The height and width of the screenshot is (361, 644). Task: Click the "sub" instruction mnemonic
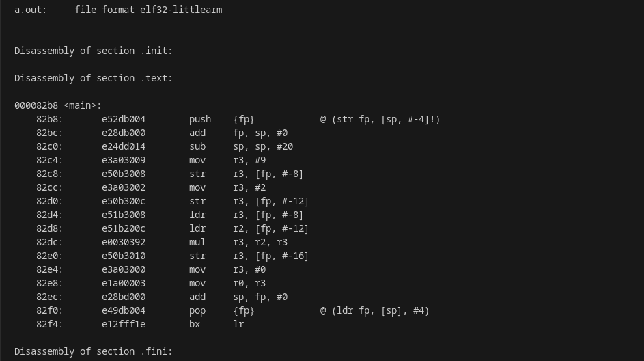click(197, 146)
